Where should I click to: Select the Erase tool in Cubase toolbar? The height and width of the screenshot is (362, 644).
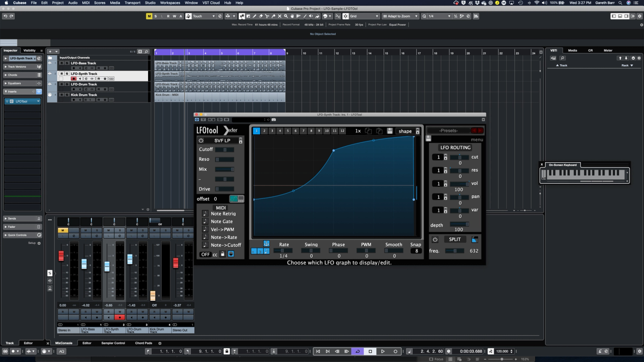[x=261, y=16]
